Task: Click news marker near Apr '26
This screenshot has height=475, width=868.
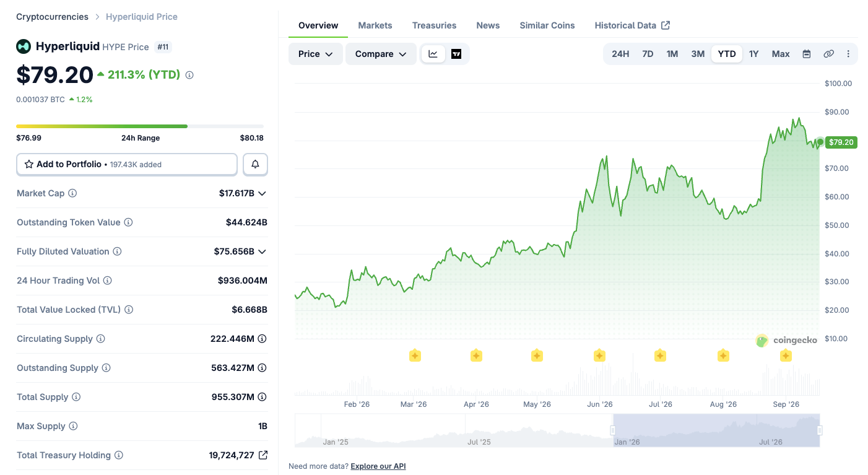Action: (476, 355)
